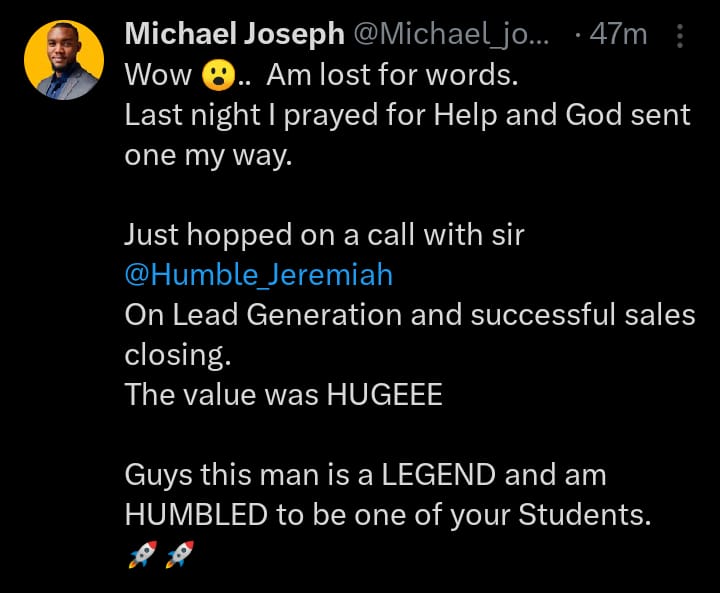The image size is (720, 593).
Task: Click the first rocket emoji
Action: [x=141, y=552]
